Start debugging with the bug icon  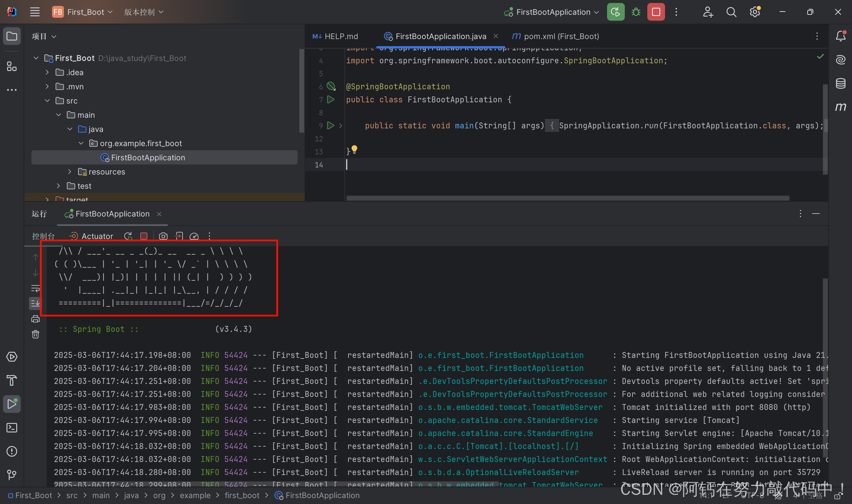(635, 12)
